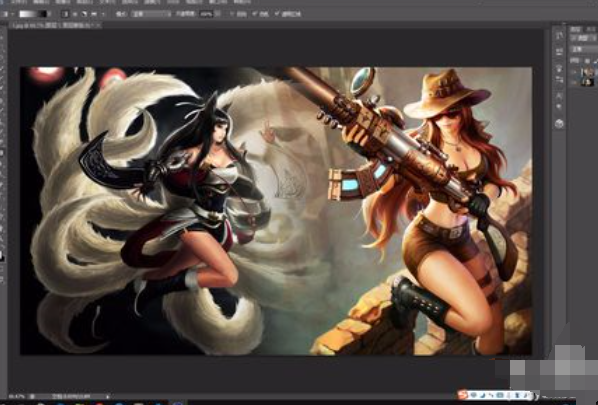
Task: Toggle visibility of the bottom layer
Action: point(574,82)
